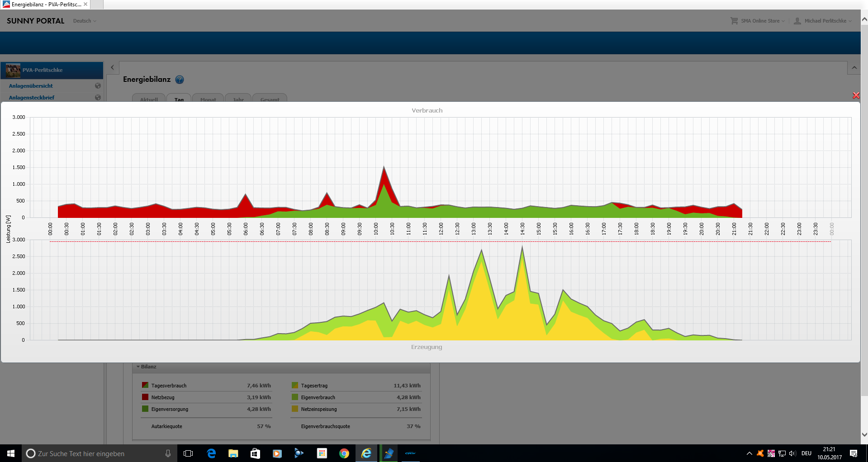Open the Energiebilanz help icon
Image resolution: width=868 pixels, height=462 pixels.
tap(180, 80)
